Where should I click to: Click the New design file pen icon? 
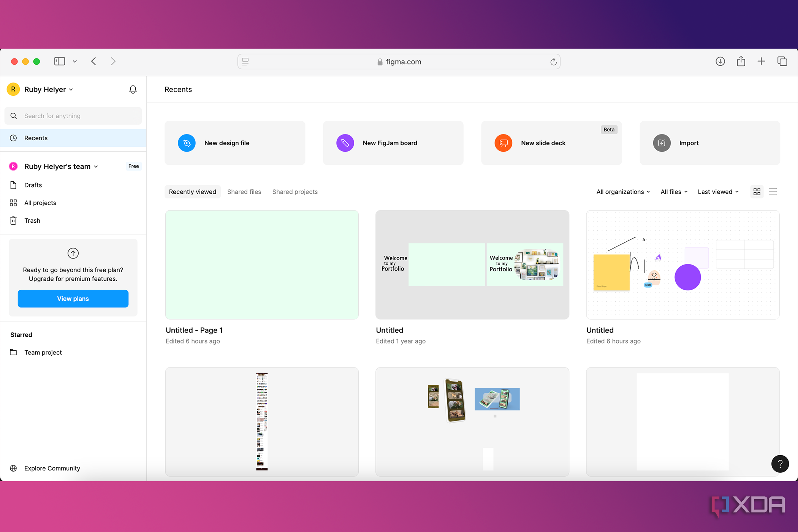(187, 143)
